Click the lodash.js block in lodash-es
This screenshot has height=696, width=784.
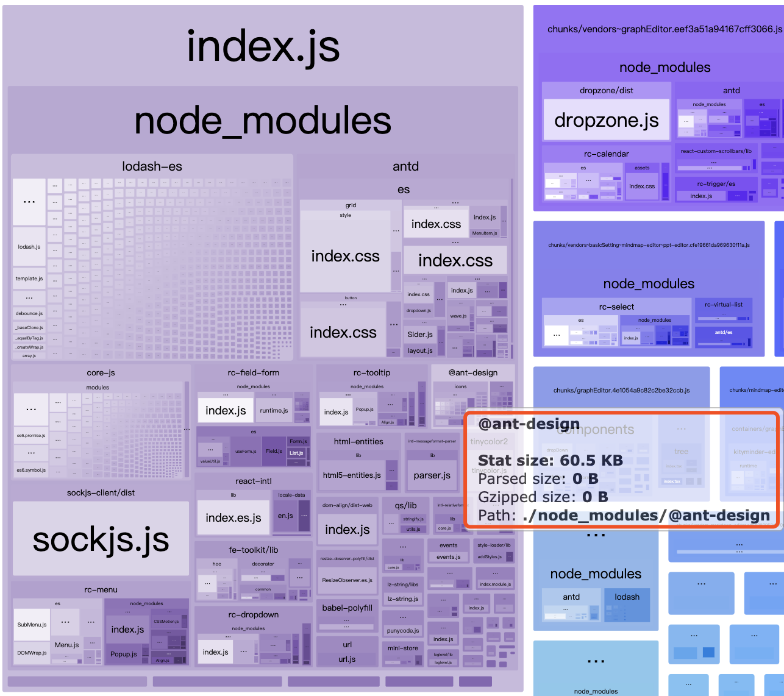tap(29, 247)
